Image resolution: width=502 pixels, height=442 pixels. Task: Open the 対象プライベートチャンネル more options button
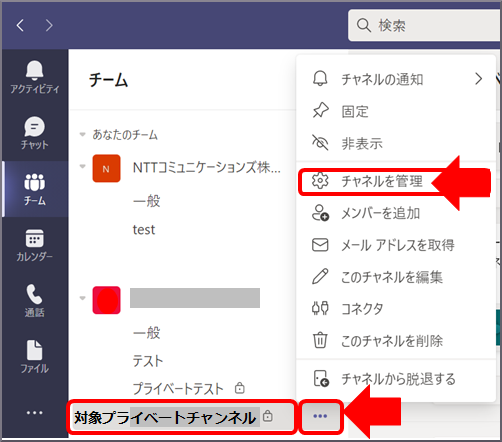tap(321, 416)
